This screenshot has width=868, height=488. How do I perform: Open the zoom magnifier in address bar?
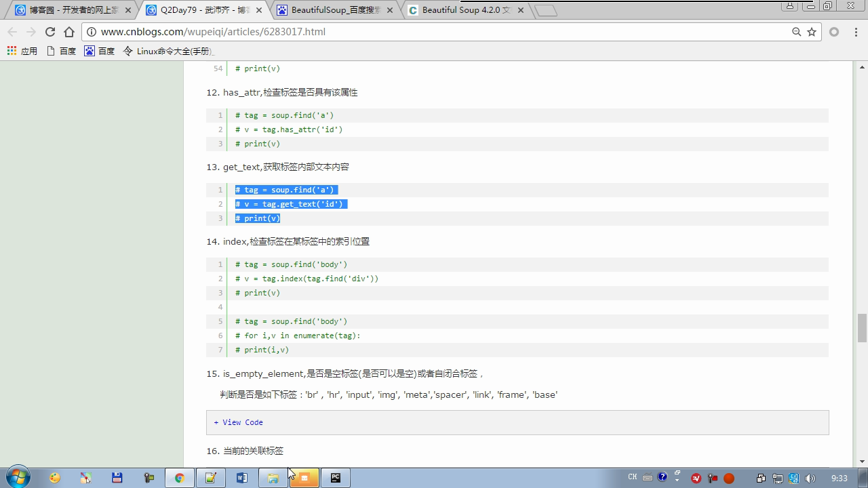(x=797, y=32)
